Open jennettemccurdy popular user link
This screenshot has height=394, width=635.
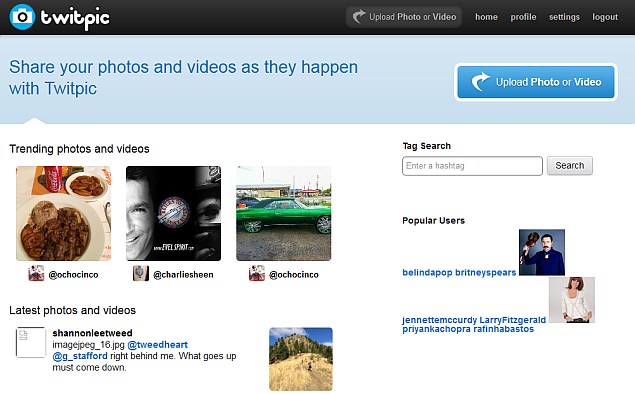click(x=439, y=320)
